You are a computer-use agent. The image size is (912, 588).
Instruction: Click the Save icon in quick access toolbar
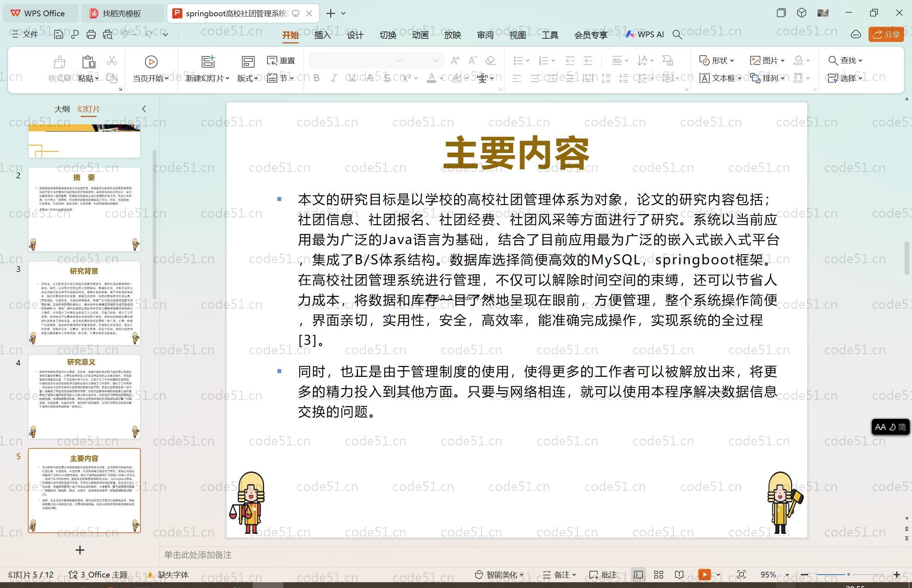(x=59, y=34)
